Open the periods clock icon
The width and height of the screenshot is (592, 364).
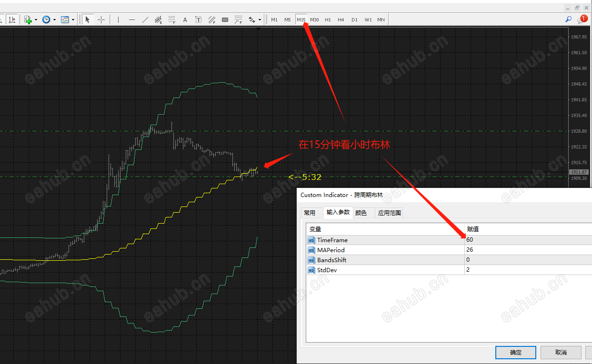click(46, 20)
